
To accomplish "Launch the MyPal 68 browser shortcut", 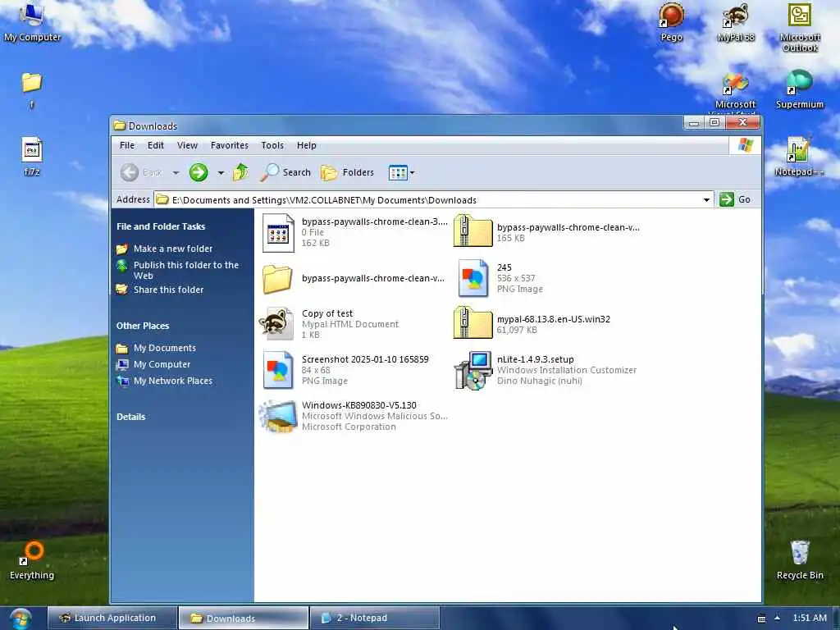I will [735, 22].
